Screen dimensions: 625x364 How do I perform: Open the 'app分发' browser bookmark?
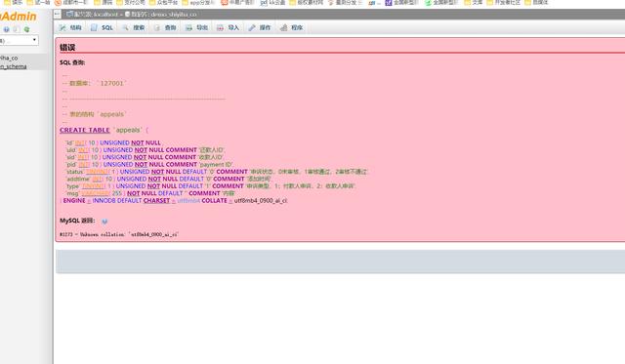click(198, 2)
